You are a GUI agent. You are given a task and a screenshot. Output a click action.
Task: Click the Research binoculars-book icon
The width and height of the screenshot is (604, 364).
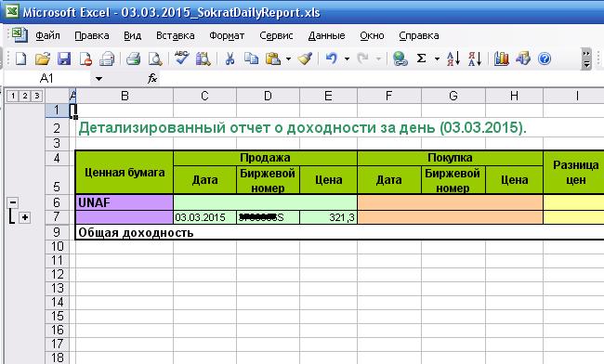pyautogui.click(x=203, y=58)
